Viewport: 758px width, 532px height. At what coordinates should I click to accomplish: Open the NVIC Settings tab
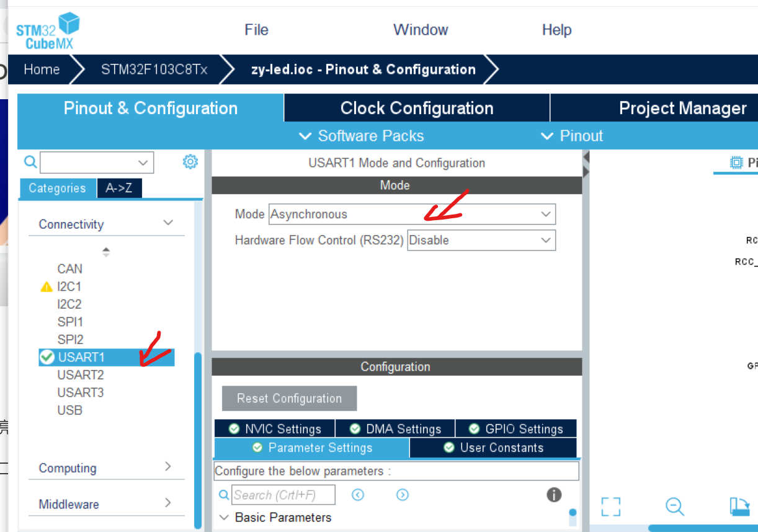tap(275, 428)
